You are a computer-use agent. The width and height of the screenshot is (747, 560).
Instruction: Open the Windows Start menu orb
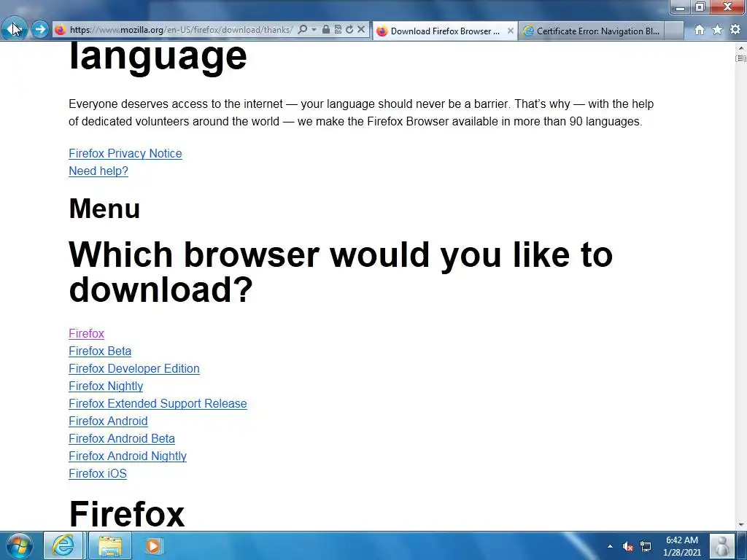[x=20, y=545]
